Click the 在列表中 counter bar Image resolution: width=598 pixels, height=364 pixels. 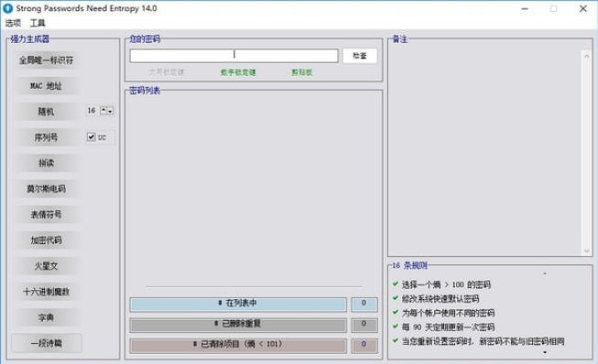(x=238, y=305)
